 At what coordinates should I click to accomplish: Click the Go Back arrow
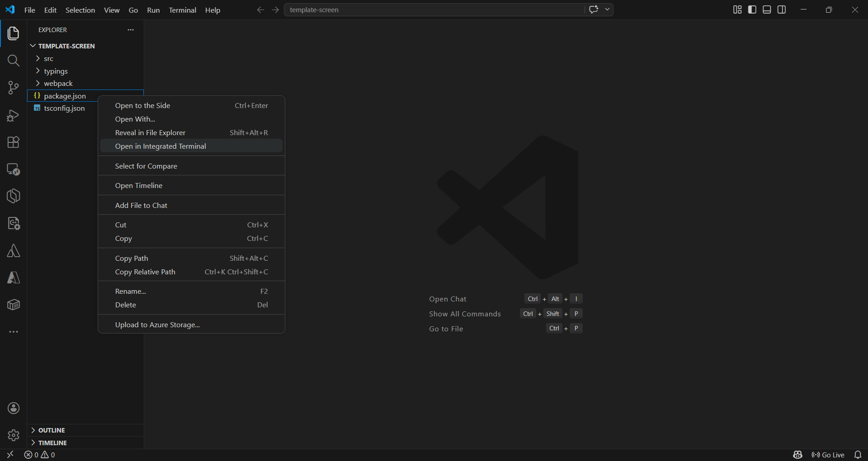pos(260,9)
